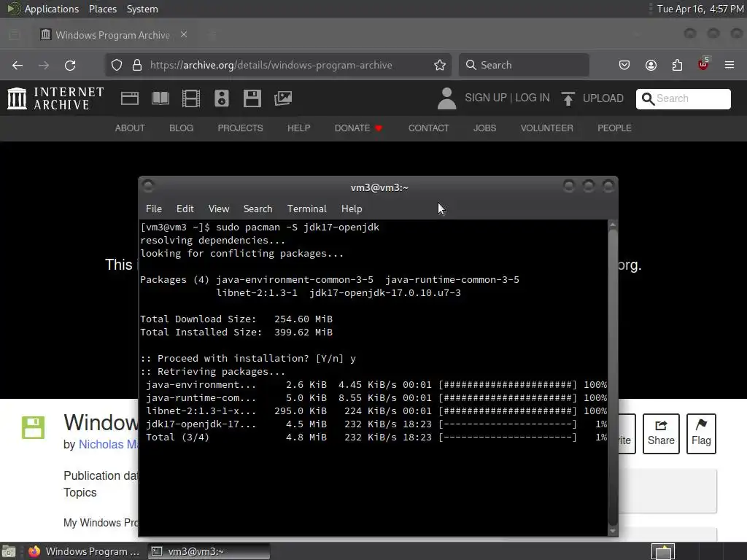Click the terminal vertical scrollbar
This screenshot has height=560, width=747.
tap(613, 377)
